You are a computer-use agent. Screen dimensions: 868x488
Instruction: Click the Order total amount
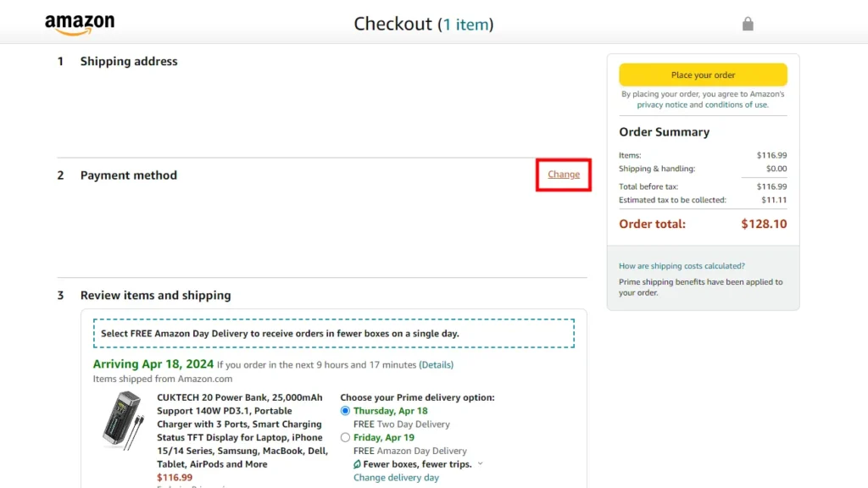764,224
